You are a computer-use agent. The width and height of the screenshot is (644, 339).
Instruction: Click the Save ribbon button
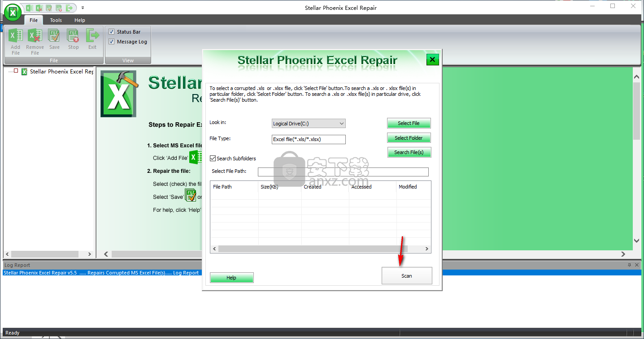tap(54, 39)
